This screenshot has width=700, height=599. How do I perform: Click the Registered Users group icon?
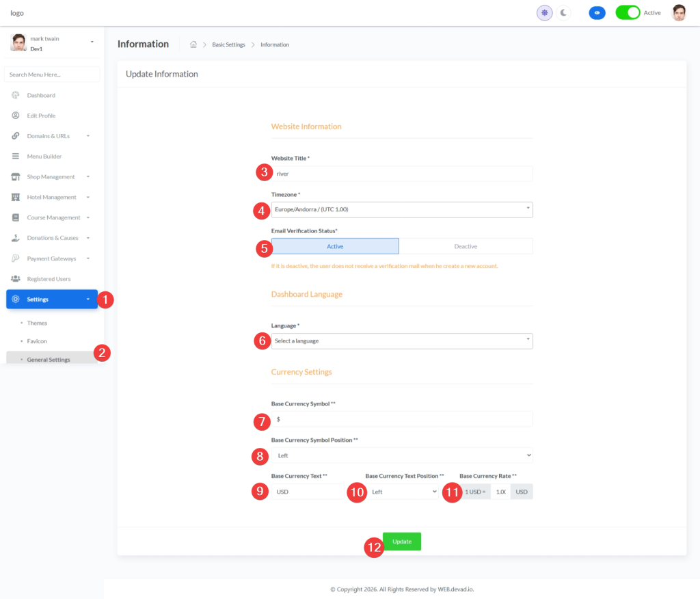[15, 279]
